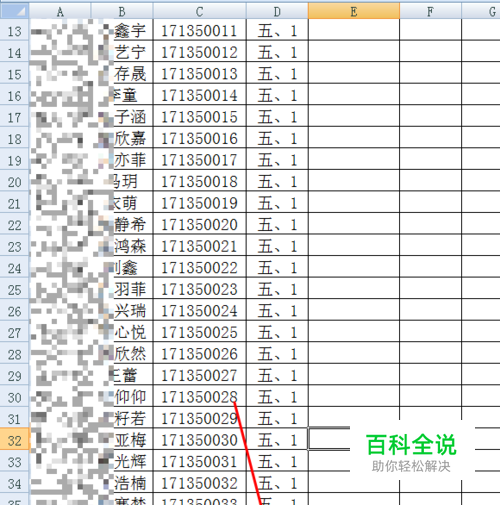Viewport: 500px width, 505px height.
Task: Click name cell 艺宁 in row 14
Action: coord(130,52)
